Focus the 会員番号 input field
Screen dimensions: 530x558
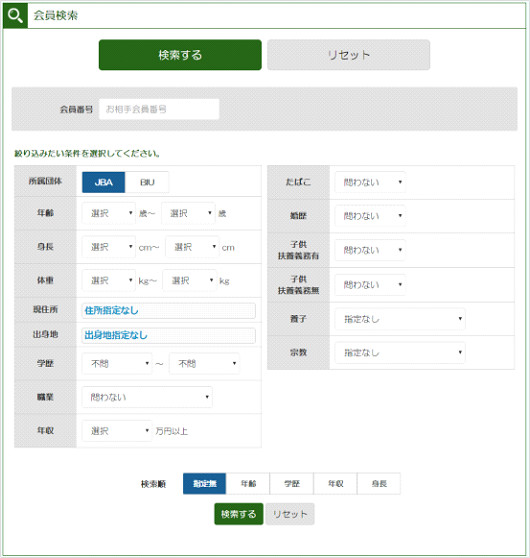[159, 109]
